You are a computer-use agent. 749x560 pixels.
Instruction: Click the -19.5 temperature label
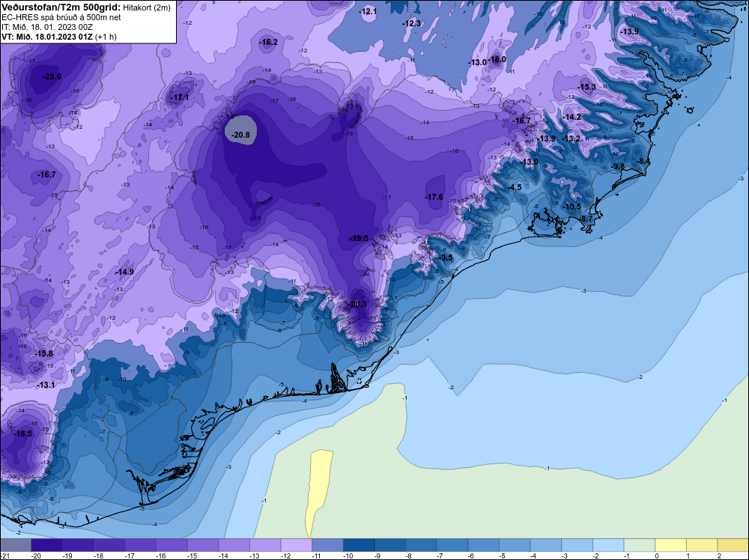(x=360, y=238)
